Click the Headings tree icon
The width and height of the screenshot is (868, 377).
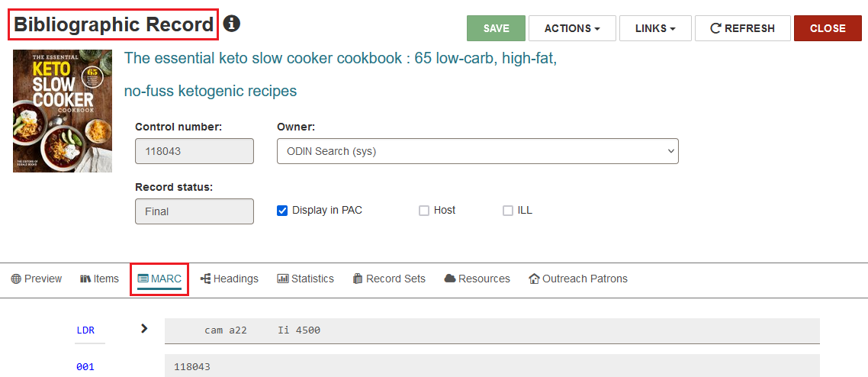(205, 279)
